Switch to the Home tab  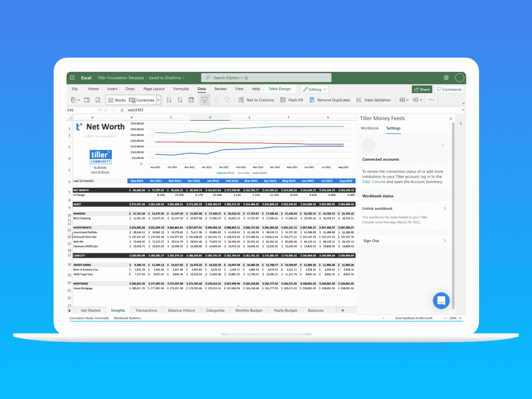tap(93, 89)
